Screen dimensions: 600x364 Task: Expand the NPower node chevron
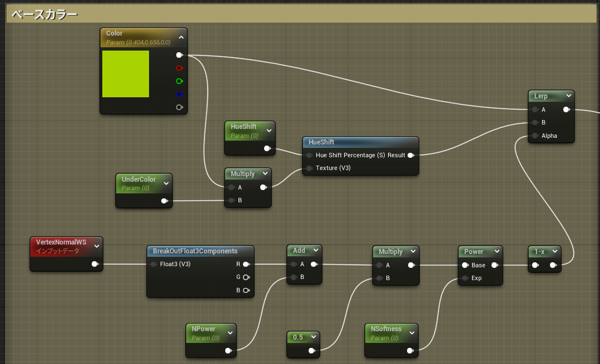(230, 333)
